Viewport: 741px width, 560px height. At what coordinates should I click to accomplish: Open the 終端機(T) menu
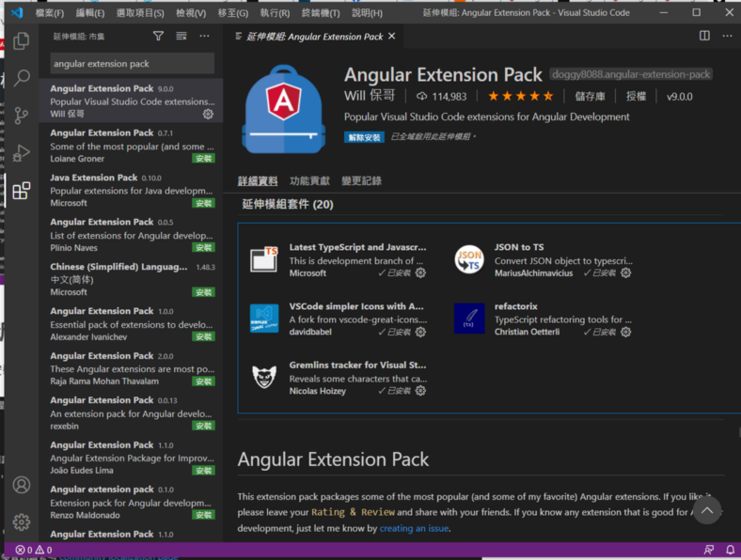321,13
